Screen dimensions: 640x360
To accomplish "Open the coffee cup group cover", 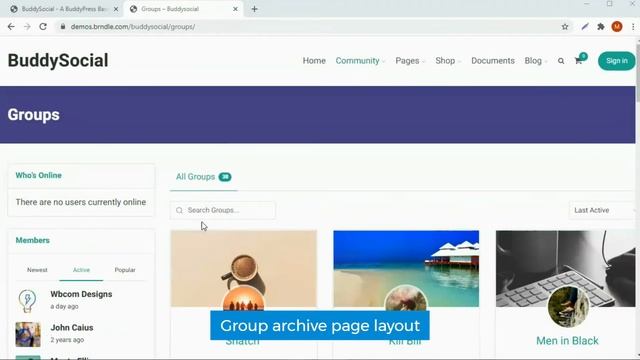I will pos(244,269).
